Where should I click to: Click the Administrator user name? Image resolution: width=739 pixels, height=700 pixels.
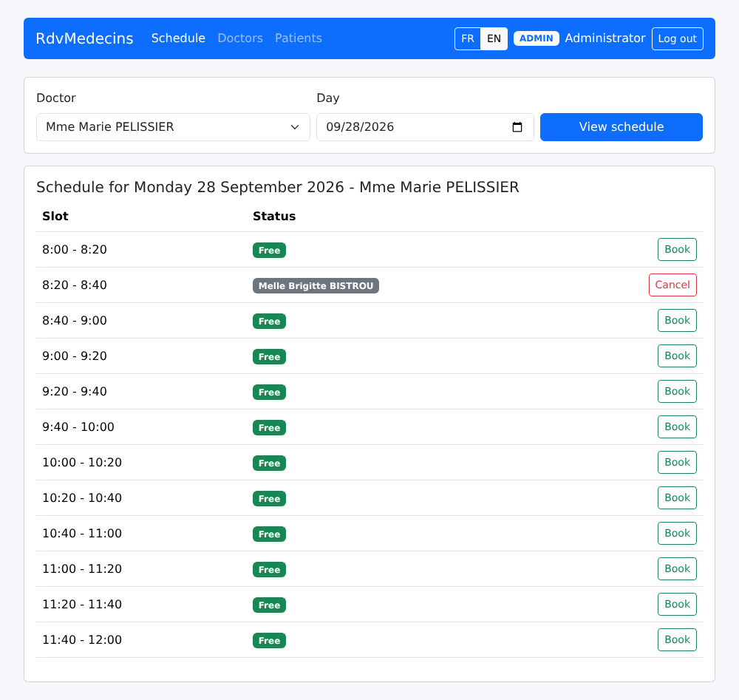coord(605,38)
